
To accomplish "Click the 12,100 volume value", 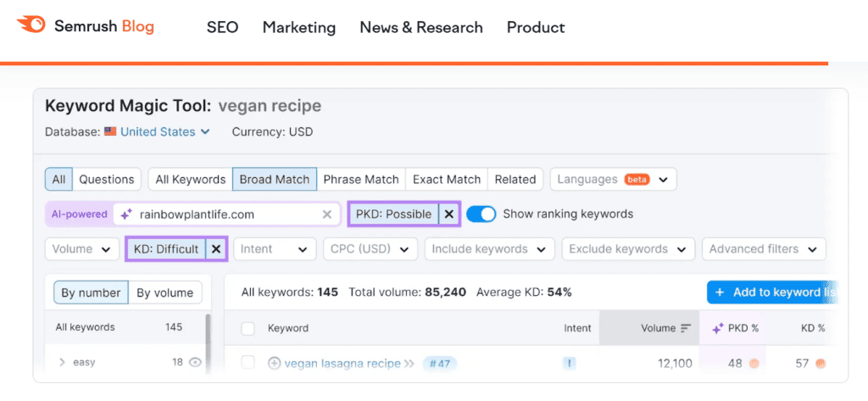I will tap(675, 364).
